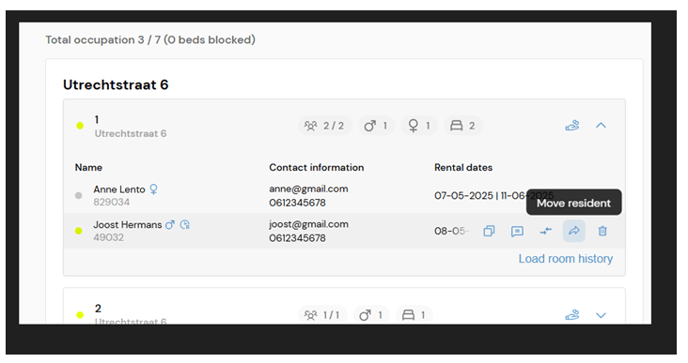Click the clock icon next to Joost Hermans

coord(185,225)
